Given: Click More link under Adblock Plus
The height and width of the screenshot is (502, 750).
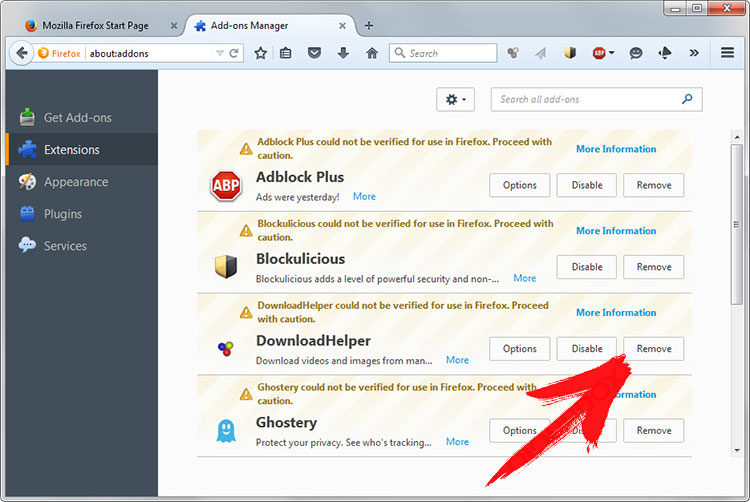Looking at the screenshot, I should tap(364, 196).
